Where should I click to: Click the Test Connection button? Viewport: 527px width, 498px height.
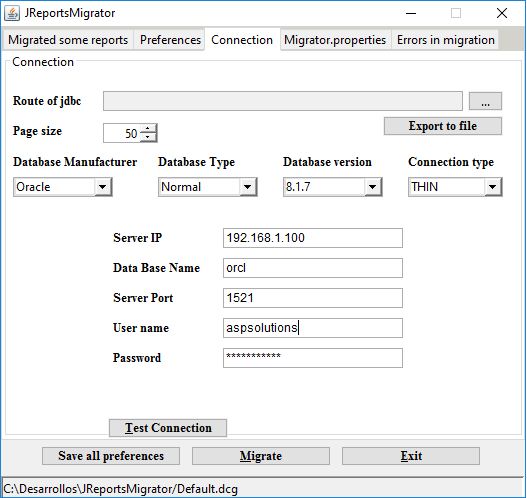click(168, 428)
